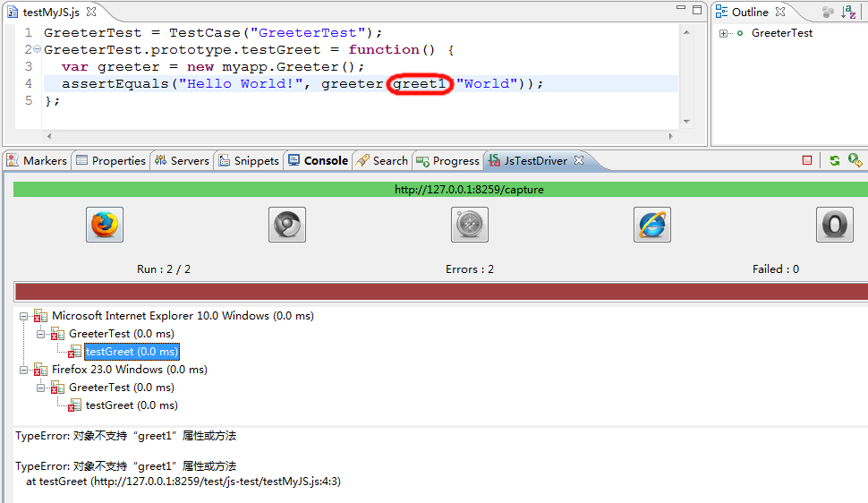This screenshot has height=503, width=868.
Task: Select GreeterTest in the Outline
Action: [781, 33]
